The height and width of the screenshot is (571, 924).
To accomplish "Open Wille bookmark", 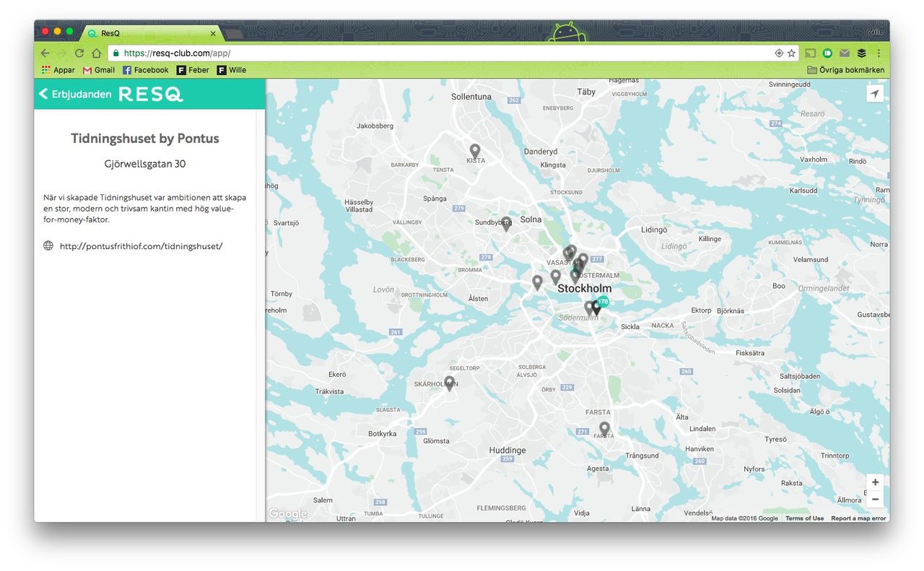I will point(232,70).
